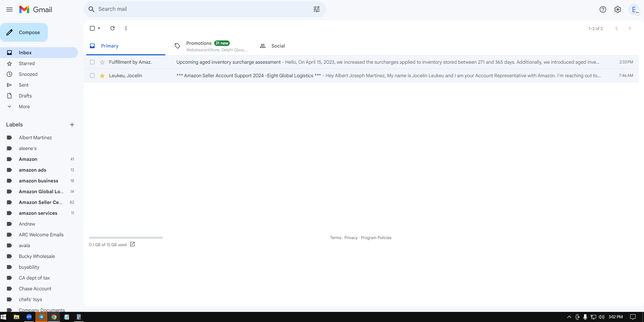Create a new label with plus icon
The width and height of the screenshot is (644, 322).
[72, 125]
